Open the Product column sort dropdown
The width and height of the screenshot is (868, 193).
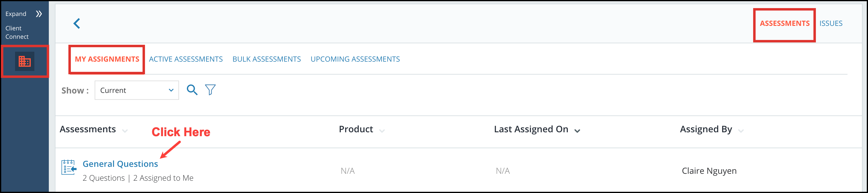point(382,130)
